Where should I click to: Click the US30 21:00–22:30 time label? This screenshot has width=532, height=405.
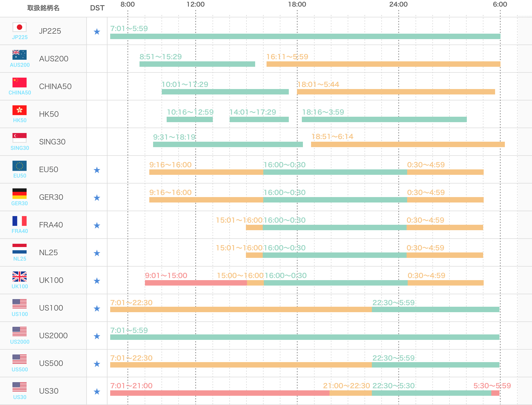347,386
